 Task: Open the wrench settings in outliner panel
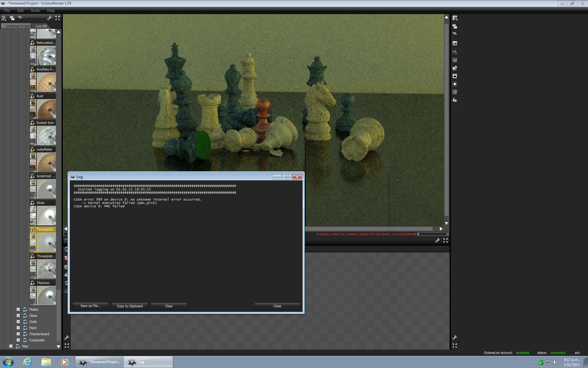point(49,18)
